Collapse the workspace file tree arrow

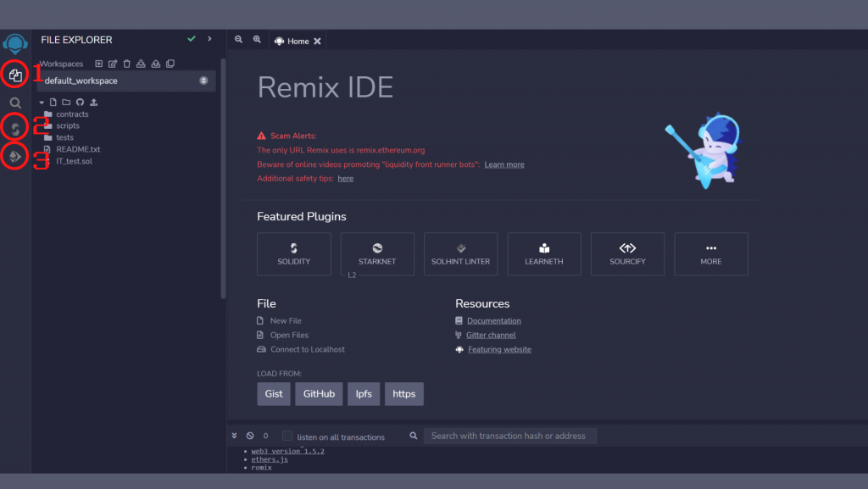tap(42, 103)
